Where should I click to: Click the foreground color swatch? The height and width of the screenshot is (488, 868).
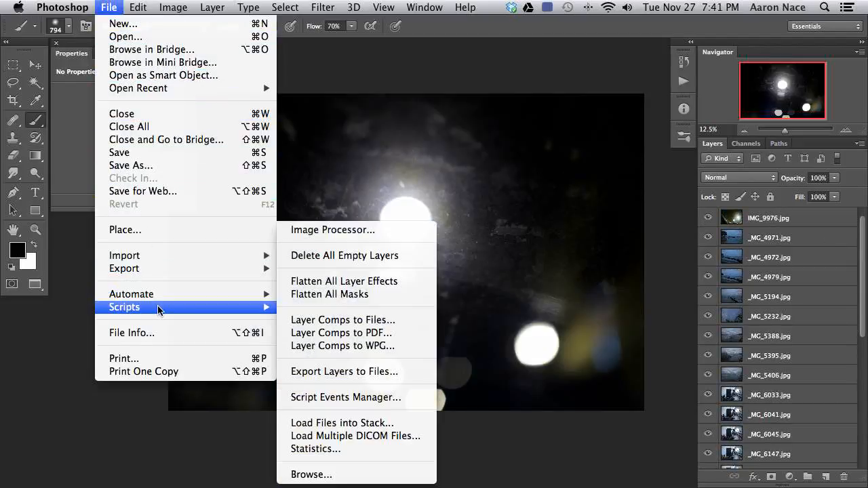[17, 249]
